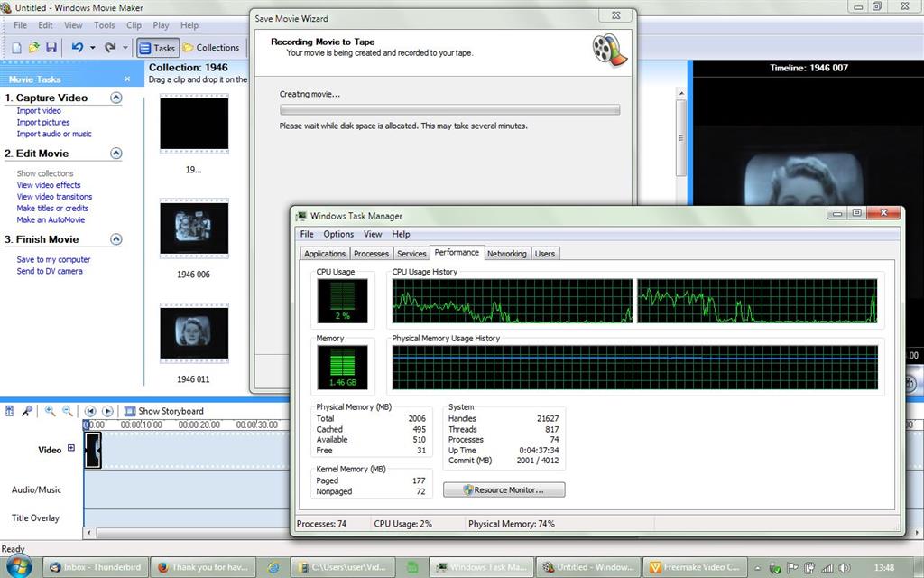Open View video effects link

pyautogui.click(x=49, y=185)
